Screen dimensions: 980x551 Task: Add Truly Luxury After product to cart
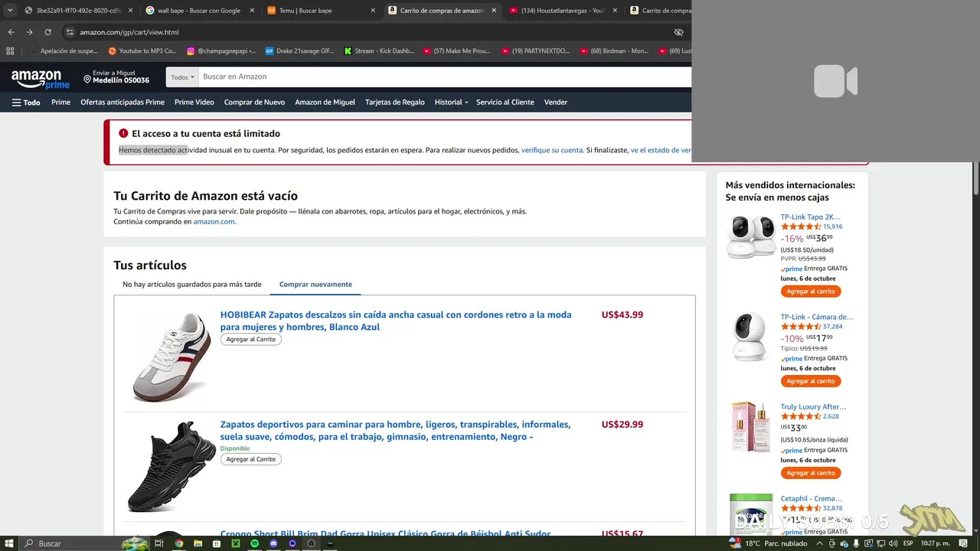pos(811,473)
